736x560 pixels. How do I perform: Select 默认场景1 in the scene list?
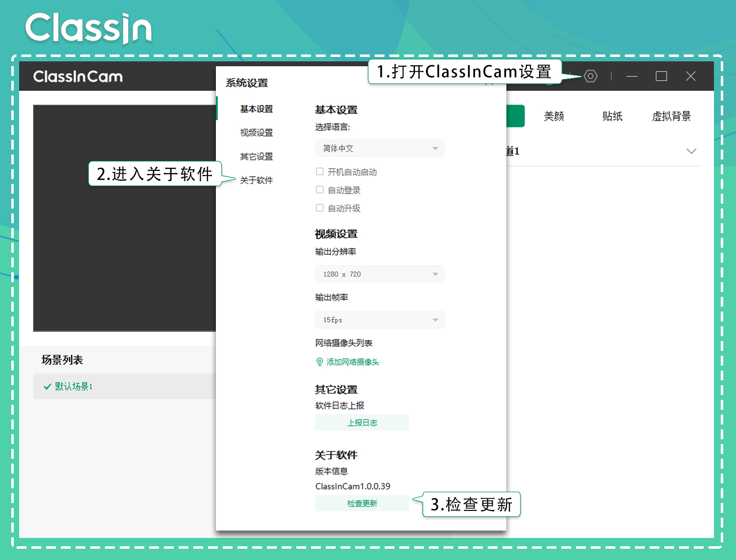(x=125, y=386)
